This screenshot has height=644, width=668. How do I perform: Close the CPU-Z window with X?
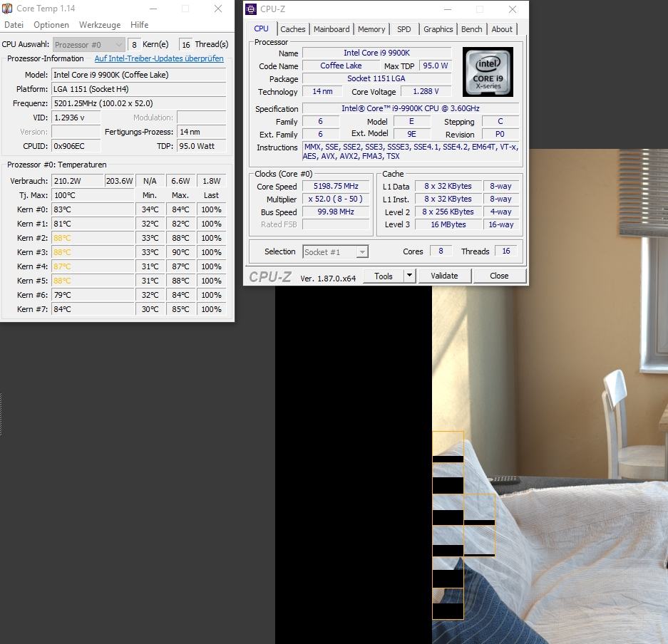(513, 9)
